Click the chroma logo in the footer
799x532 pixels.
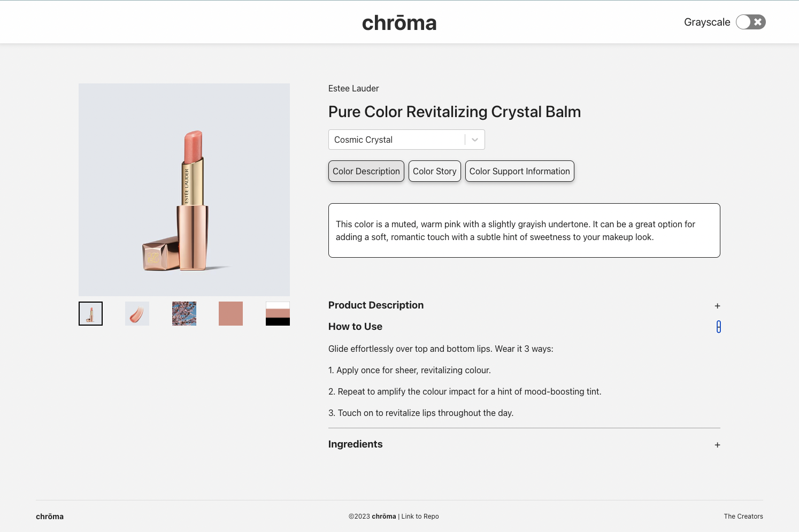[x=49, y=516]
